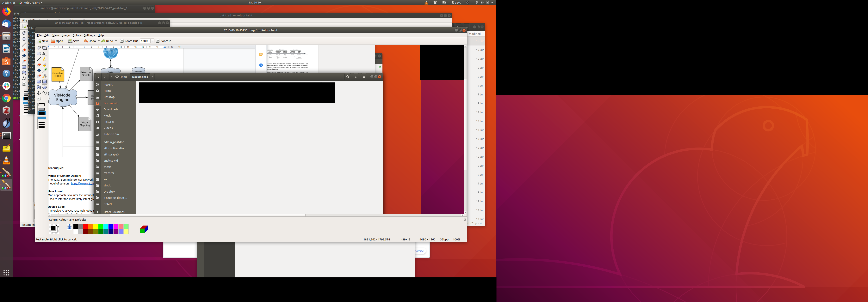
Task: Activate the Spraycan tool
Action: tap(45, 76)
